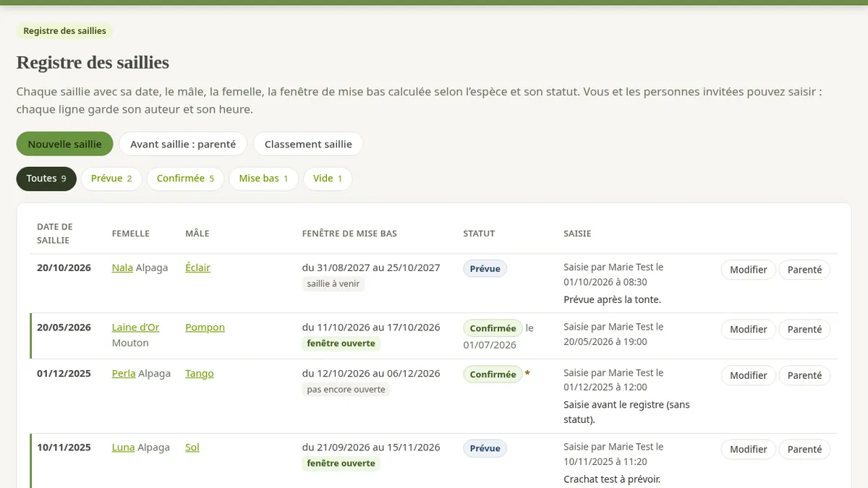
Task: Click the date 10/11/2025
Action: click(64, 448)
